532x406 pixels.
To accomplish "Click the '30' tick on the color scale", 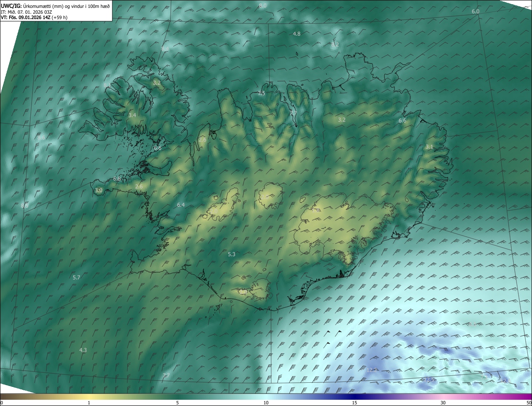I will 443,403.
